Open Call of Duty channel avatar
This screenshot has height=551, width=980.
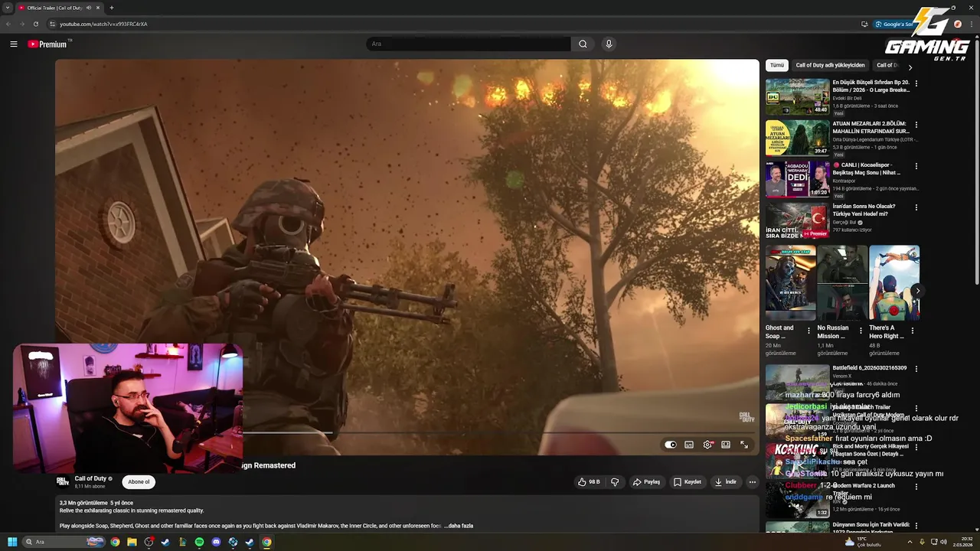point(63,481)
